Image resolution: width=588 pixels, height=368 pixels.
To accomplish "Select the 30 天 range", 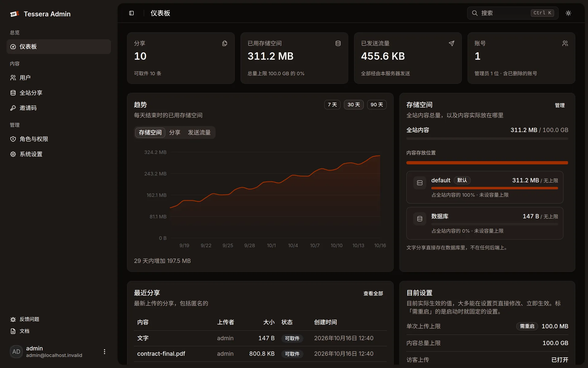I will point(354,105).
